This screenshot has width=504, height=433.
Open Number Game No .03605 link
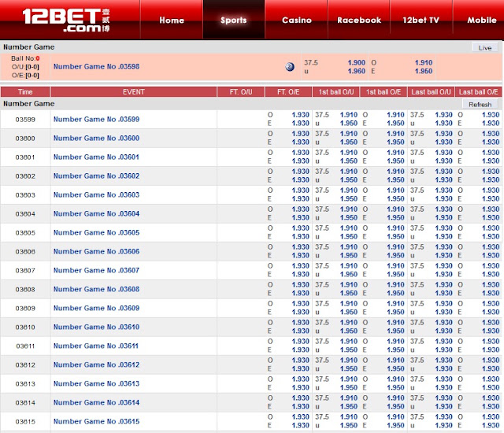pos(96,232)
